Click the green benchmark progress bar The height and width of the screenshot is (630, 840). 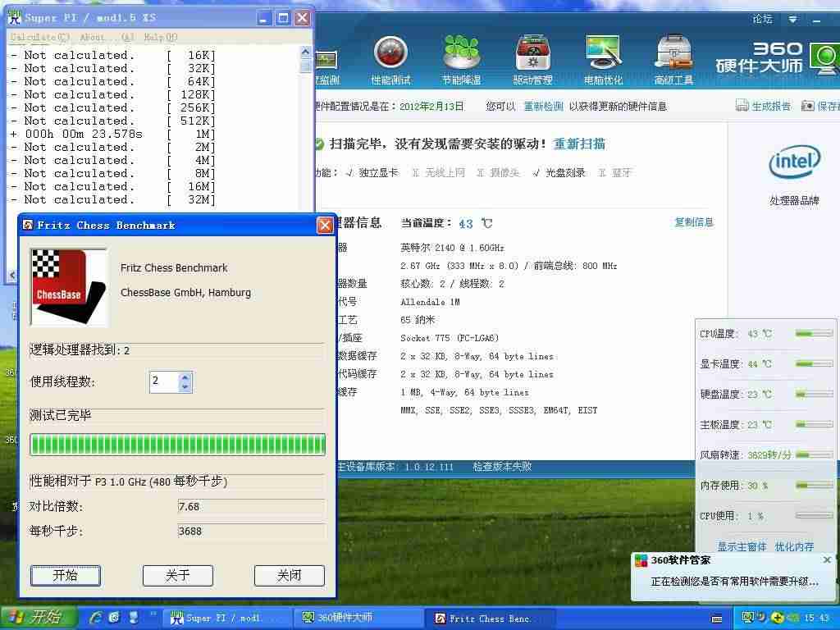click(x=177, y=445)
